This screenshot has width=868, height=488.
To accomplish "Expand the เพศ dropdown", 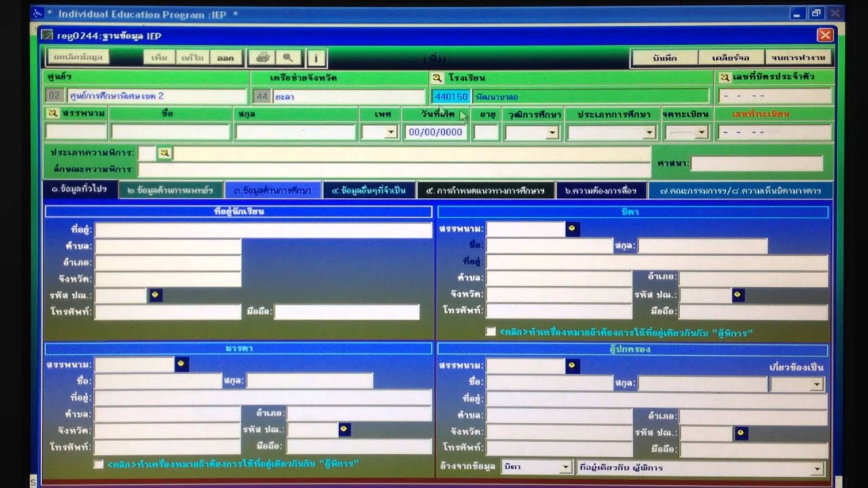I will point(390,133).
